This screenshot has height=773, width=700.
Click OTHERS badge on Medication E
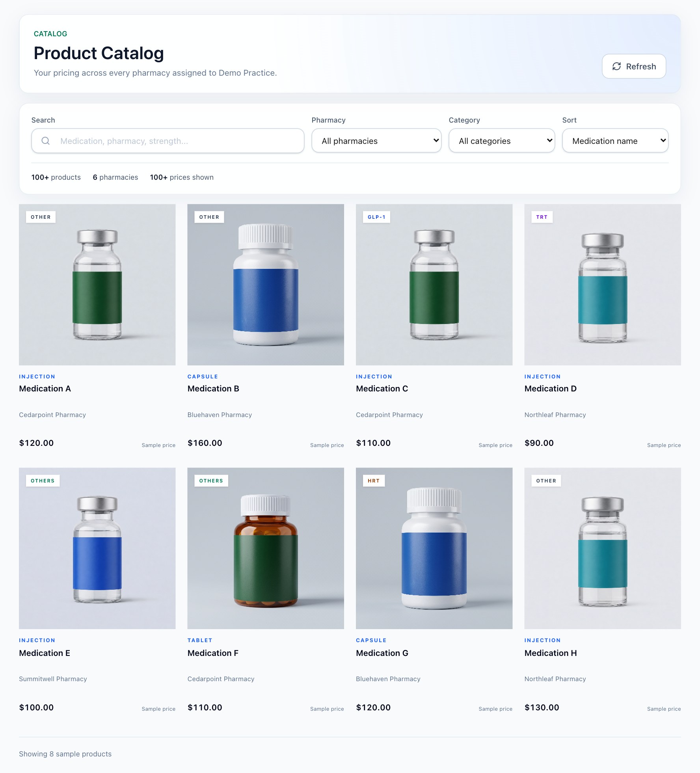pyautogui.click(x=43, y=481)
